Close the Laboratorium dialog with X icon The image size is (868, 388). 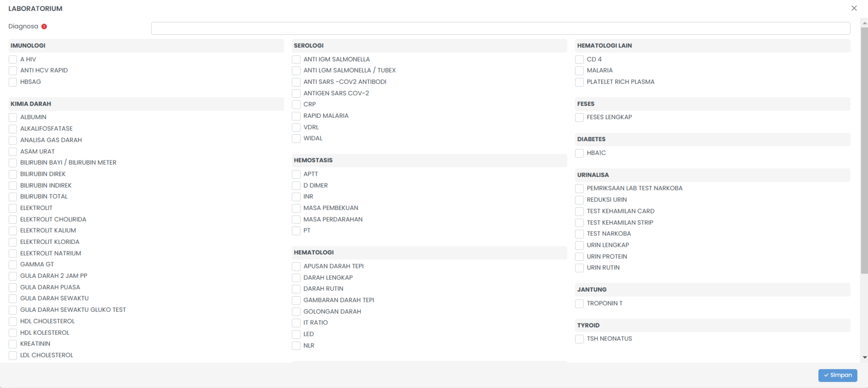(854, 8)
